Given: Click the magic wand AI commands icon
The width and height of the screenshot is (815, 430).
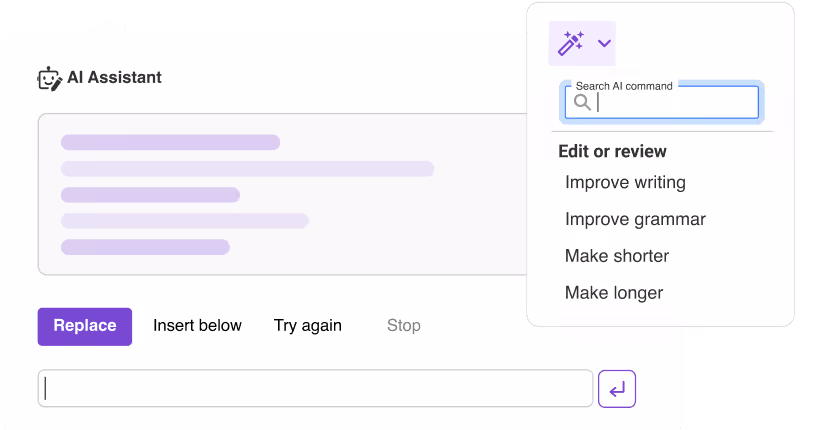Looking at the screenshot, I should 571,43.
